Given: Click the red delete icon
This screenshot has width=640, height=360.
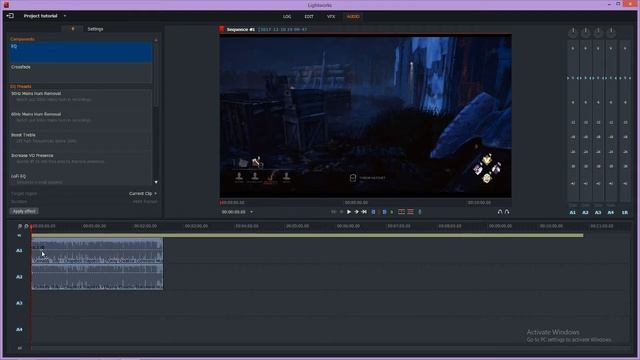Looking at the screenshot, I should tap(411, 212).
